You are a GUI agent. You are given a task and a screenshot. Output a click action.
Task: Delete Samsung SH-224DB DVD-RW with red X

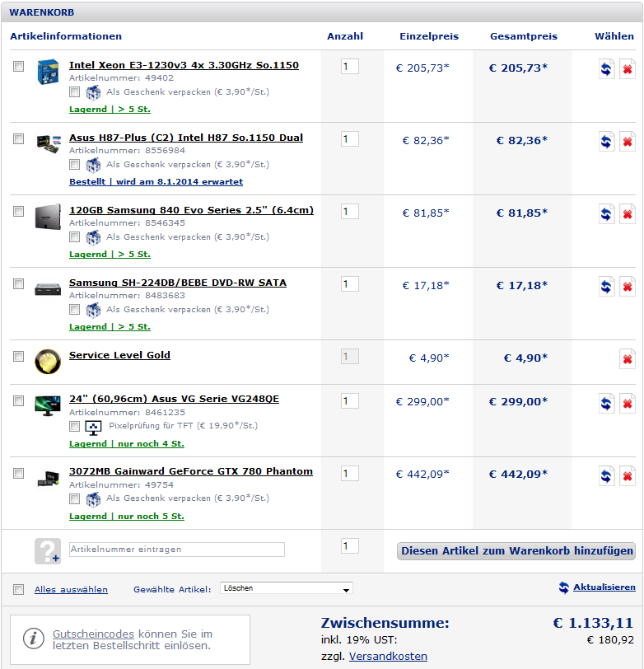pyautogui.click(x=628, y=286)
